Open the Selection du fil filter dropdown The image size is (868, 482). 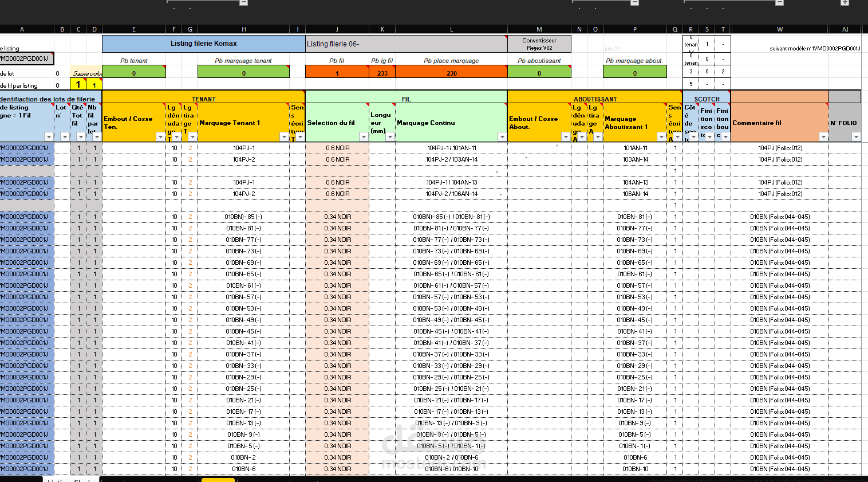364,136
